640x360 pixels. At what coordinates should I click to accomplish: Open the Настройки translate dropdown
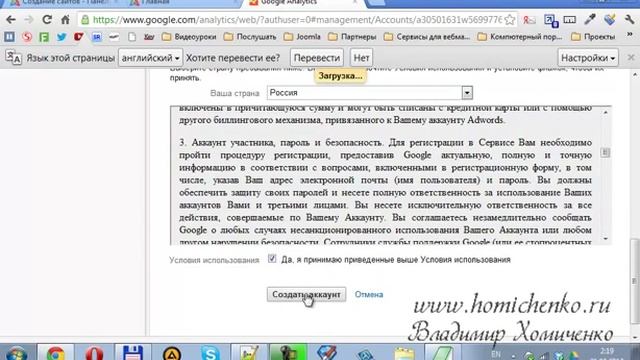pyautogui.click(x=588, y=58)
